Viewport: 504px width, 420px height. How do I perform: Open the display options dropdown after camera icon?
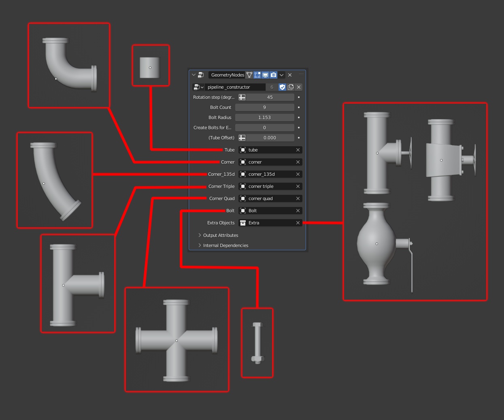[x=281, y=75]
